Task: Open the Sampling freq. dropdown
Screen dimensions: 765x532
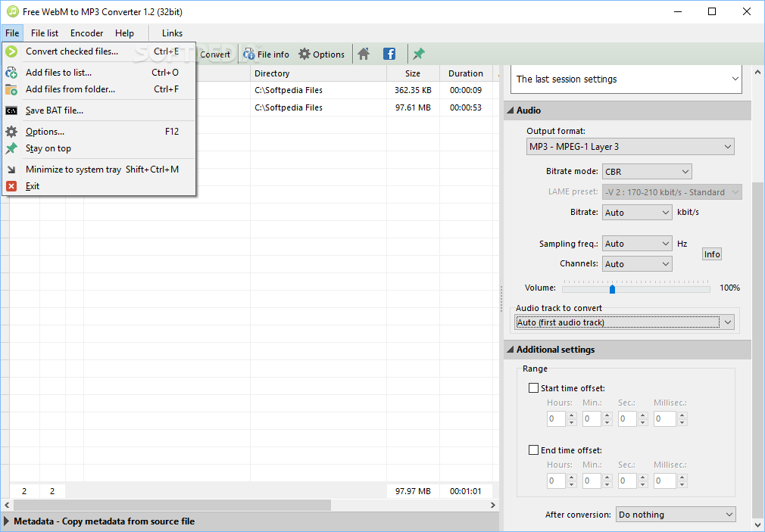Action: [637, 244]
